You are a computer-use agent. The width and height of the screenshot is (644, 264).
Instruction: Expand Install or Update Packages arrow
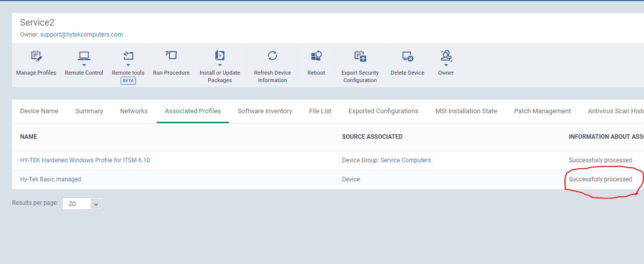click(220, 65)
